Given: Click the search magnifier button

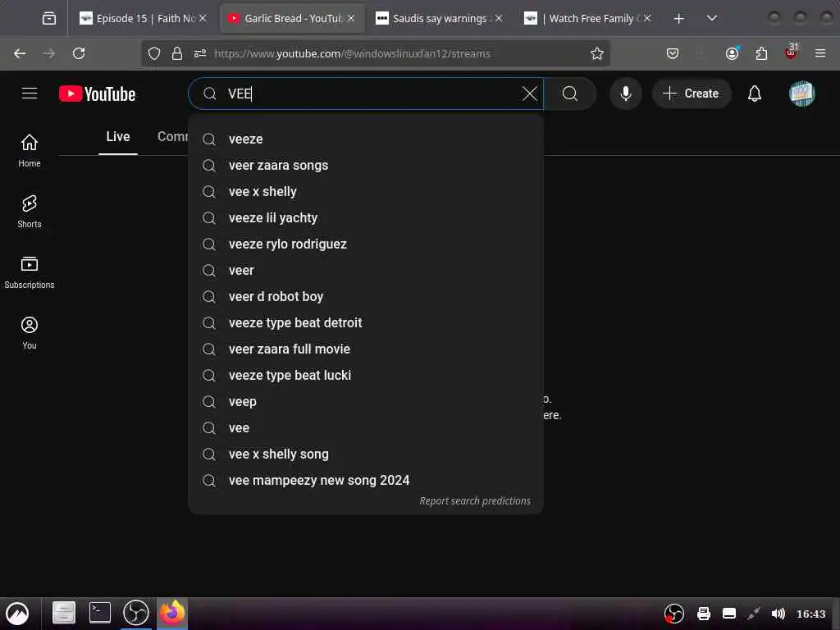Looking at the screenshot, I should click(x=570, y=94).
